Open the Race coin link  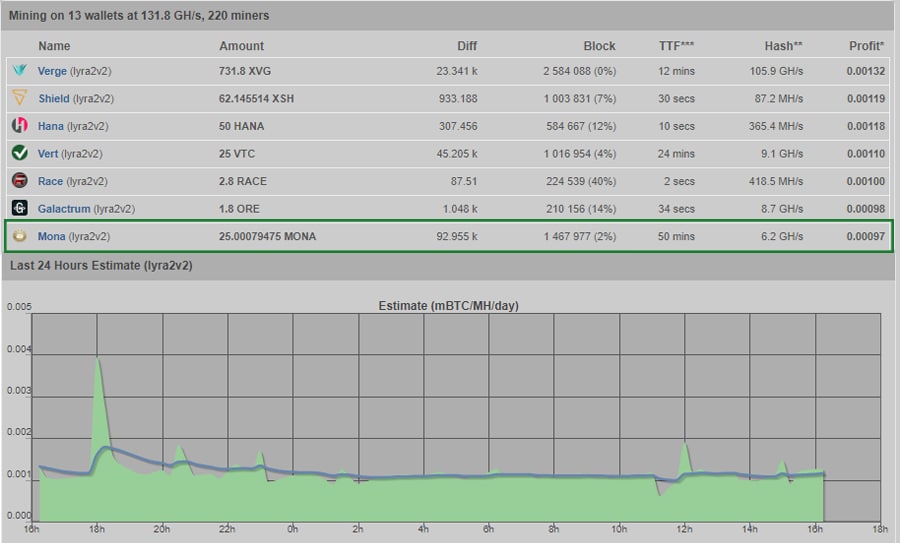(50, 181)
